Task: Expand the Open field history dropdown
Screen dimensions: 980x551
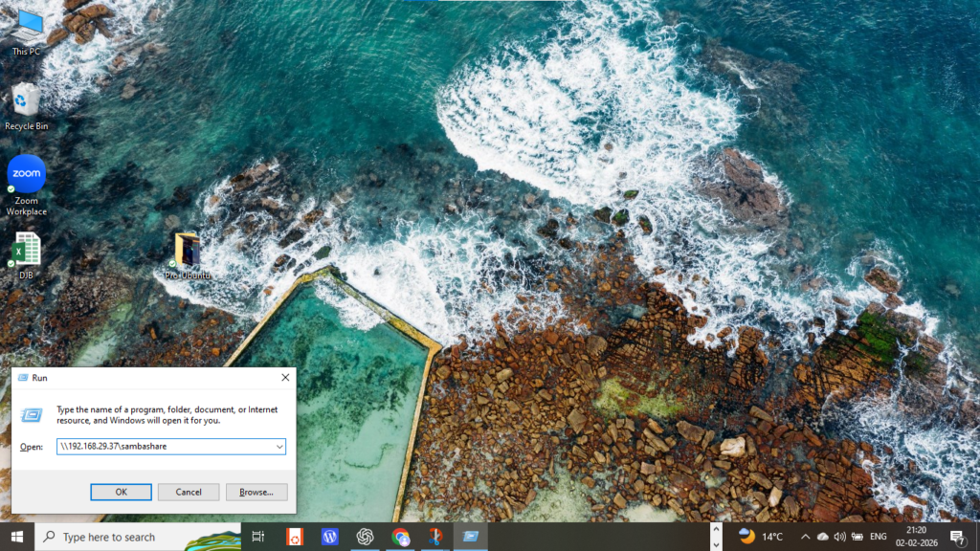Action: [x=279, y=447]
